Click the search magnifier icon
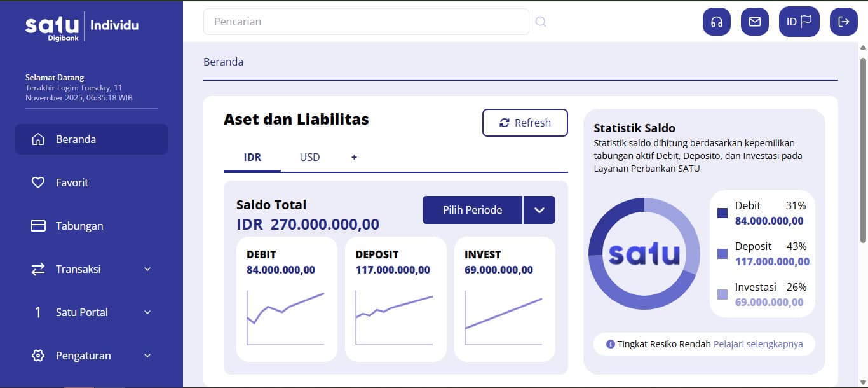The width and height of the screenshot is (868, 388). point(540,21)
